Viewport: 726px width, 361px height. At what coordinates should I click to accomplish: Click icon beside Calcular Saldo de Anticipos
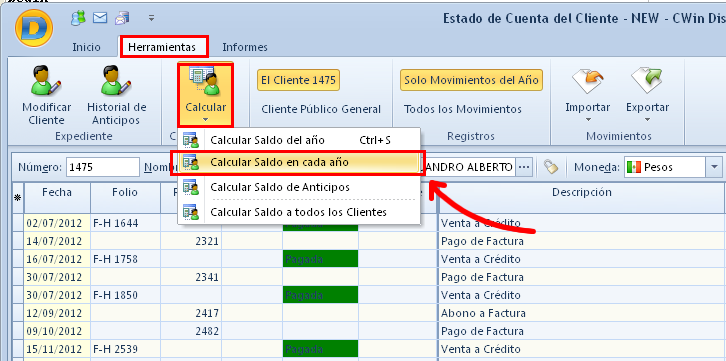click(191, 187)
